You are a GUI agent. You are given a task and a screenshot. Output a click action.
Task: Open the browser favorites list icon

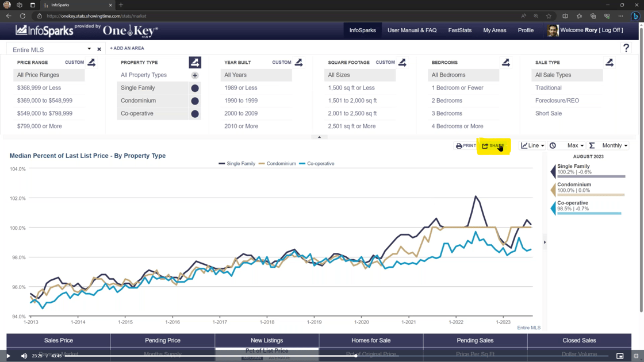tap(579, 16)
